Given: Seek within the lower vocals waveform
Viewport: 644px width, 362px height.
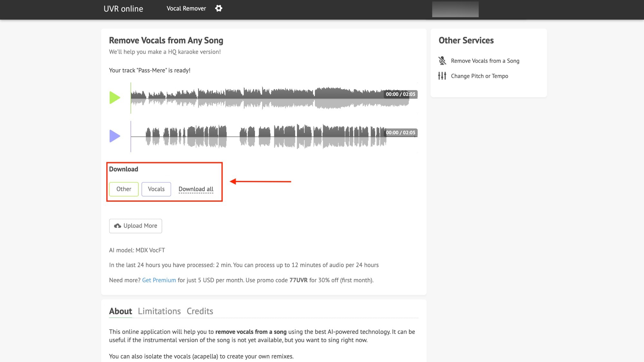Looking at the screenshot, I should (274, 136).
